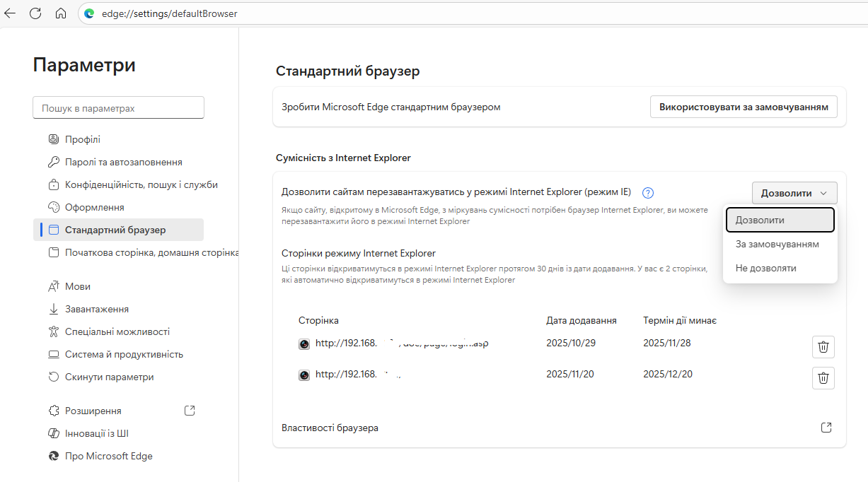Open Інновації із ШІ section

click(x=118, y=433)
